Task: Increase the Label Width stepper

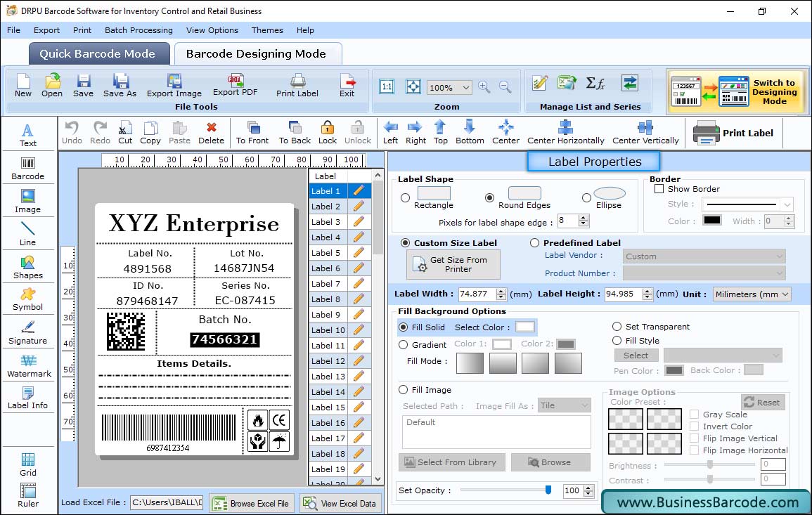Action: click(x=501, y=291)
